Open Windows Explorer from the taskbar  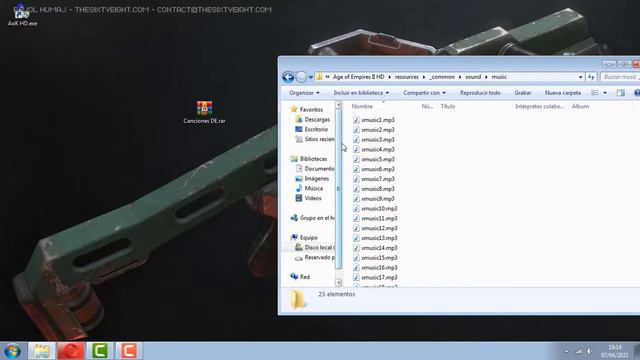42,351
